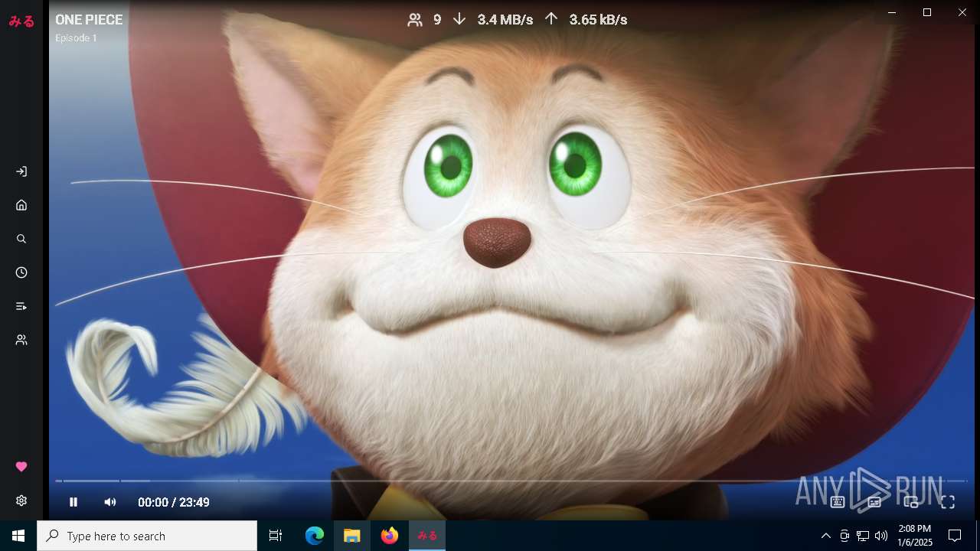
Task: Open network status tray icon
Action: [x=863, y=536]
